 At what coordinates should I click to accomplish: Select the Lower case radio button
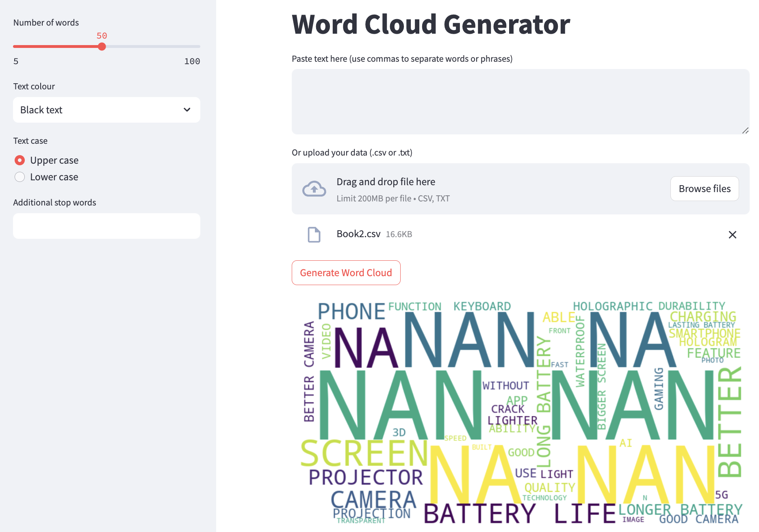click(20, 177)
